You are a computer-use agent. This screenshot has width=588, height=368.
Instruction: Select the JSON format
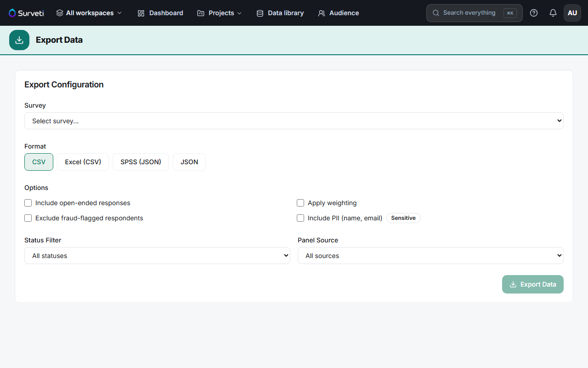click(189, 162)
